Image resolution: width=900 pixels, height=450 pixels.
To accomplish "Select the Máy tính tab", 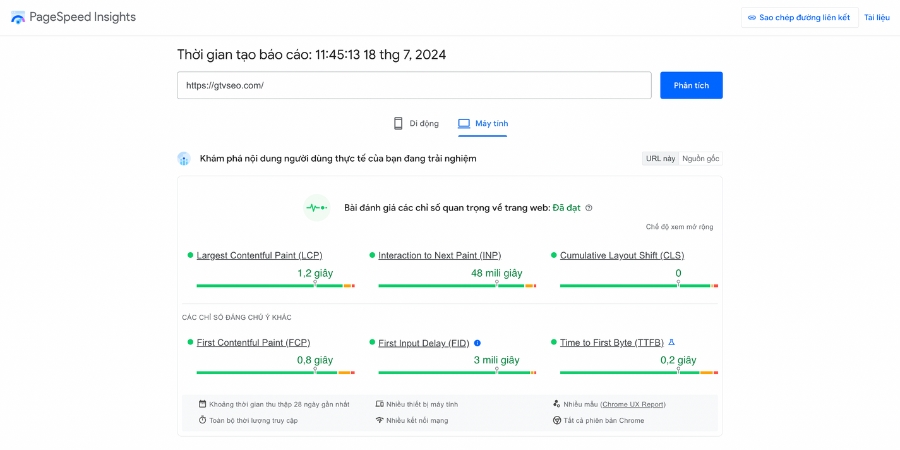I will [x=483, y=123].
